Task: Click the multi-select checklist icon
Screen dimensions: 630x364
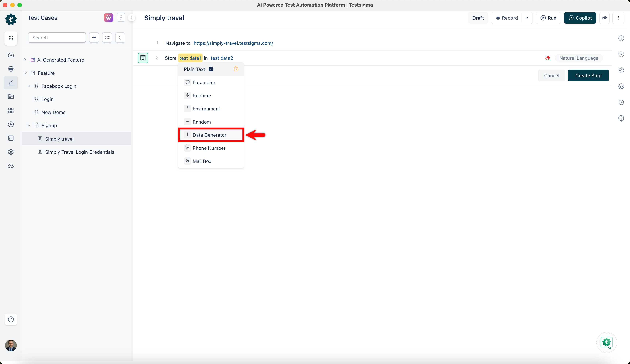Action: tap(107, 38)
